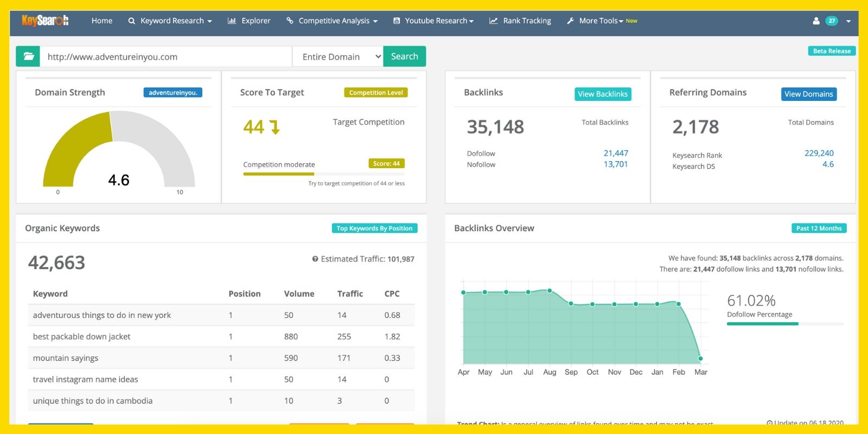
Task: Click the Keysearch DS value 4.6
Action: pos(828,164)
